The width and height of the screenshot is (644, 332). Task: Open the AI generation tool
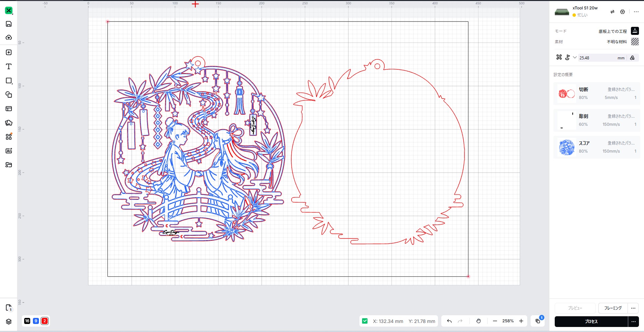(x=9, y=151)
